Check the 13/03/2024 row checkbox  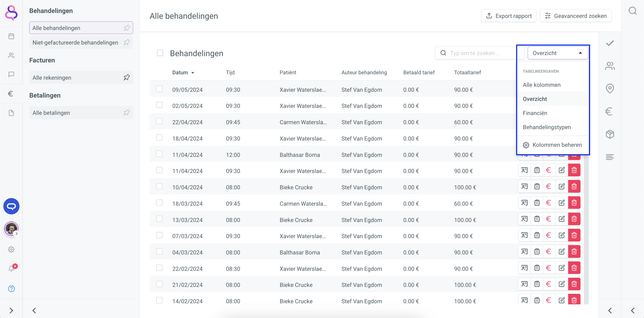[159, 219]
